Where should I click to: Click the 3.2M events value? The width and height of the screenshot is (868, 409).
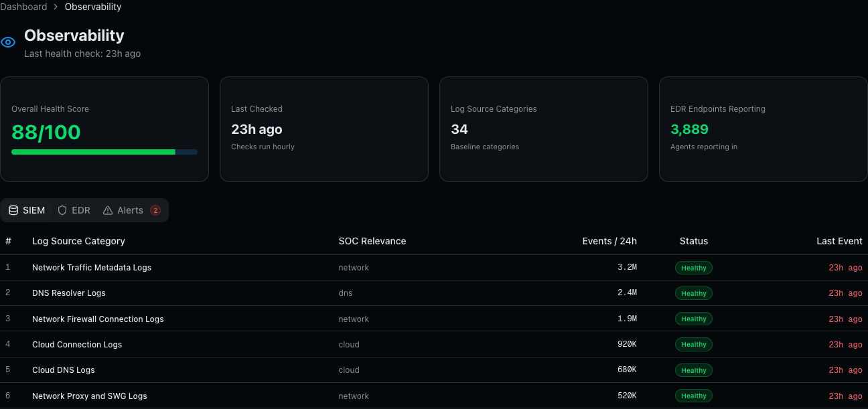[x=627, y=267]
